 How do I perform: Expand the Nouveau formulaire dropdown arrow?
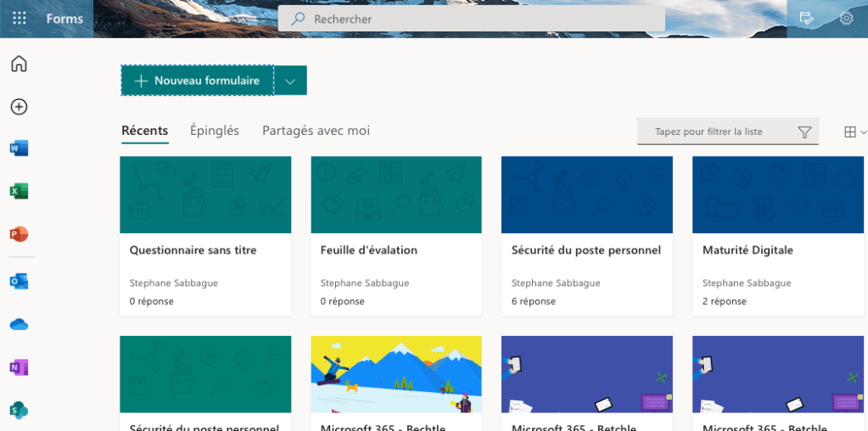point(290,81)
